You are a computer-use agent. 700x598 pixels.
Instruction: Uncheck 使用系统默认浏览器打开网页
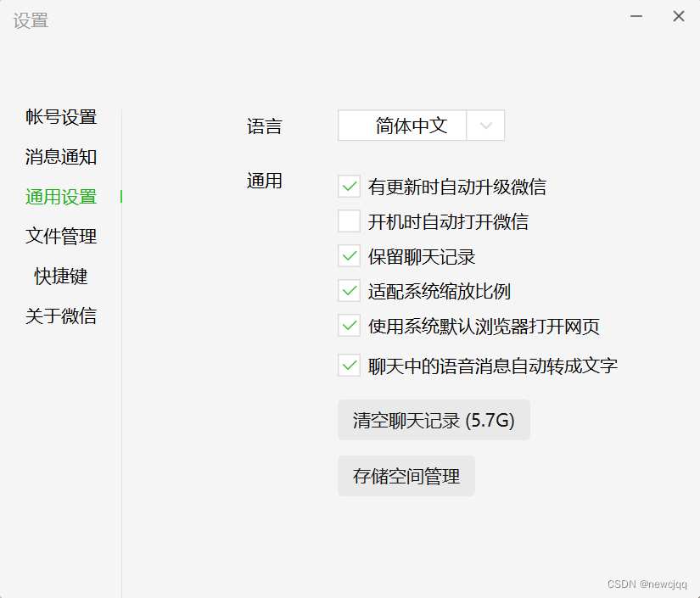pyautogui.click(x=349, y=326)
